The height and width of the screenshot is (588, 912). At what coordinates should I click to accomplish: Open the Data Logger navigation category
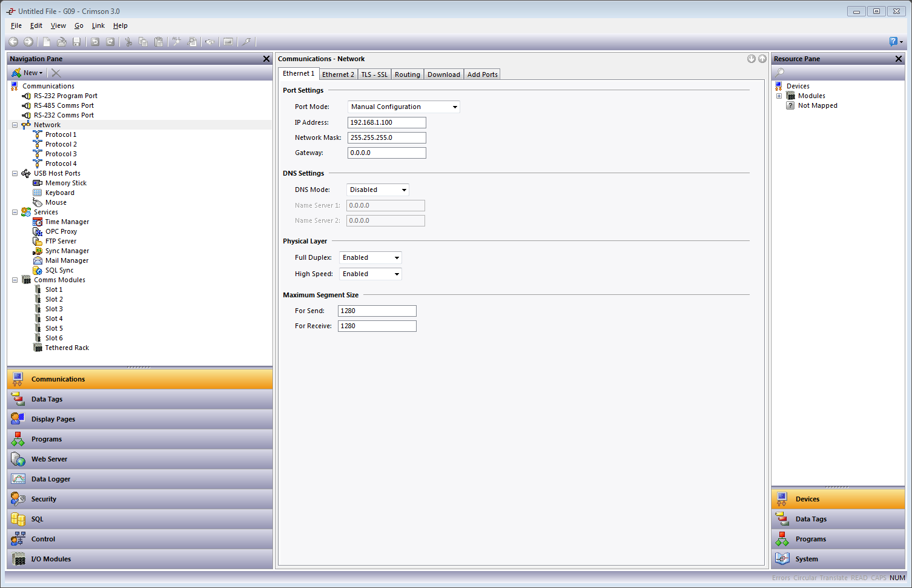tap(140, 479)
